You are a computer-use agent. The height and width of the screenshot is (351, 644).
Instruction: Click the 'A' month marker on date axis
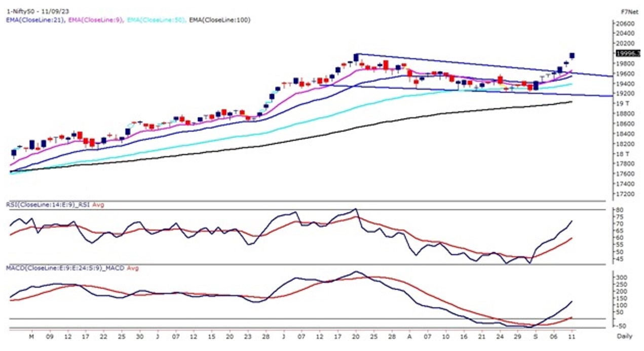point(408,336)
